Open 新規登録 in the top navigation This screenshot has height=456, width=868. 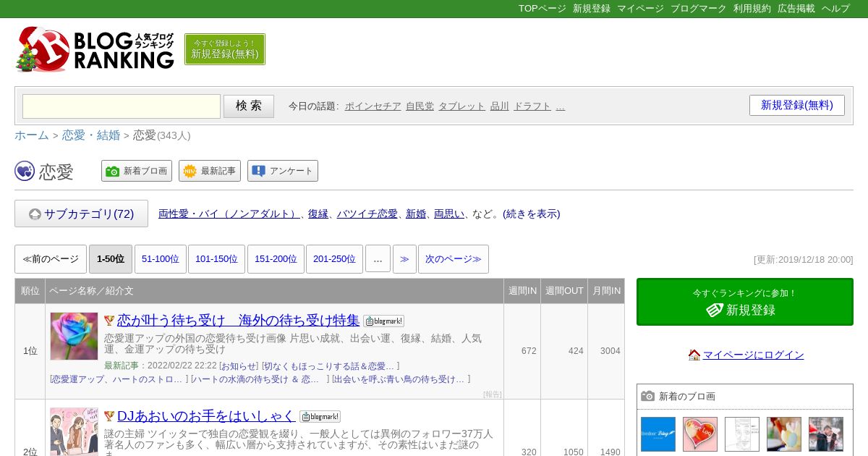(x=592, y=9)
